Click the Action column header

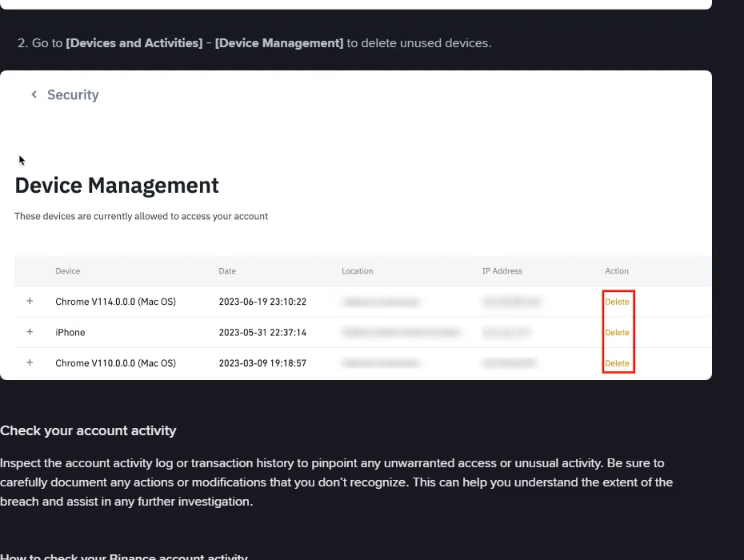point(616,271)
